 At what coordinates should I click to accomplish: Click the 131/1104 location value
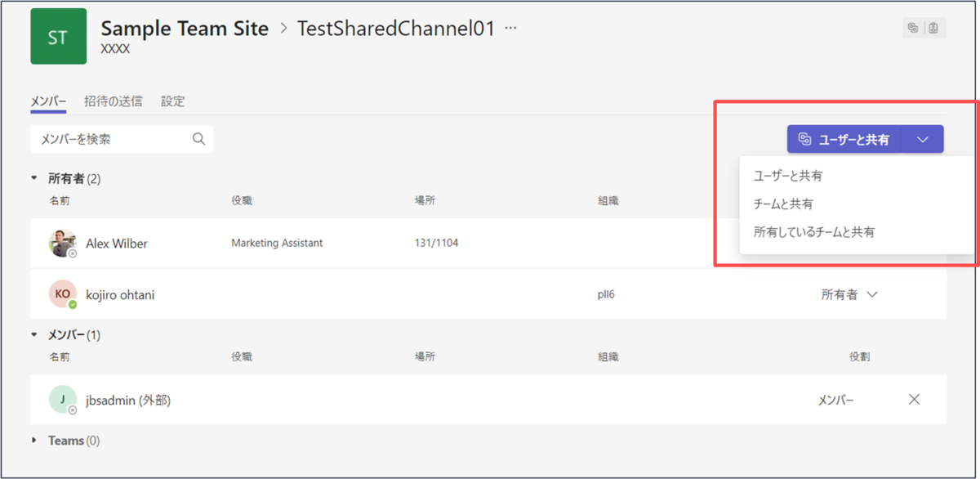coord(436,243)
